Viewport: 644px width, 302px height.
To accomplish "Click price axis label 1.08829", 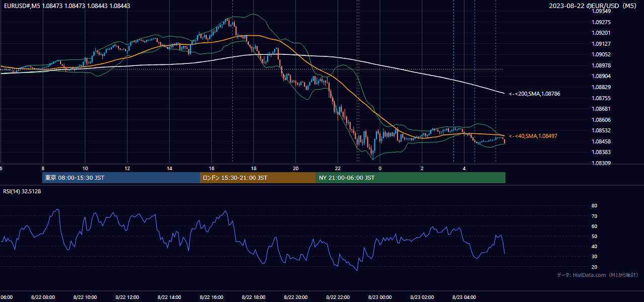I will tap(601, 87).
